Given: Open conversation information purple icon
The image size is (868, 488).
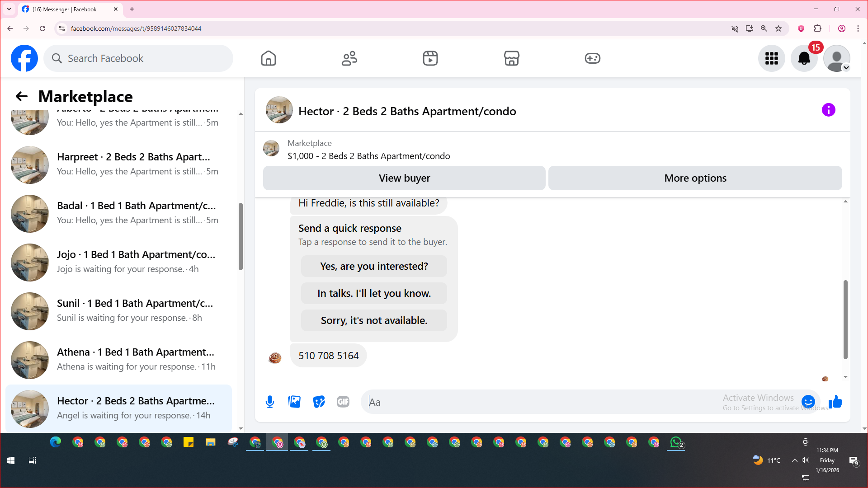Looking at the screenshot, I should [x=828, y=110].
